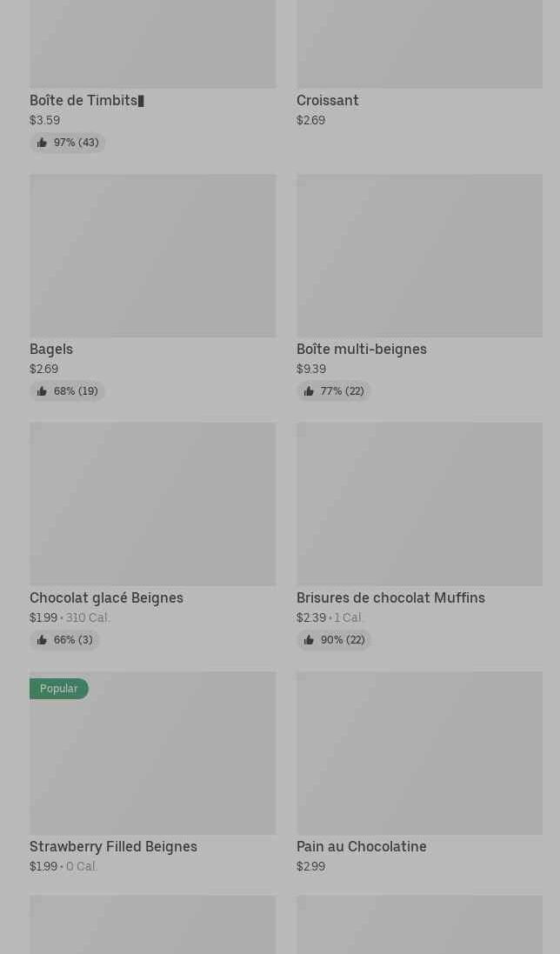Select the Boîte multi-beignes product image
The width and height of the screenshot is (560, 954).
coord(419,256)
